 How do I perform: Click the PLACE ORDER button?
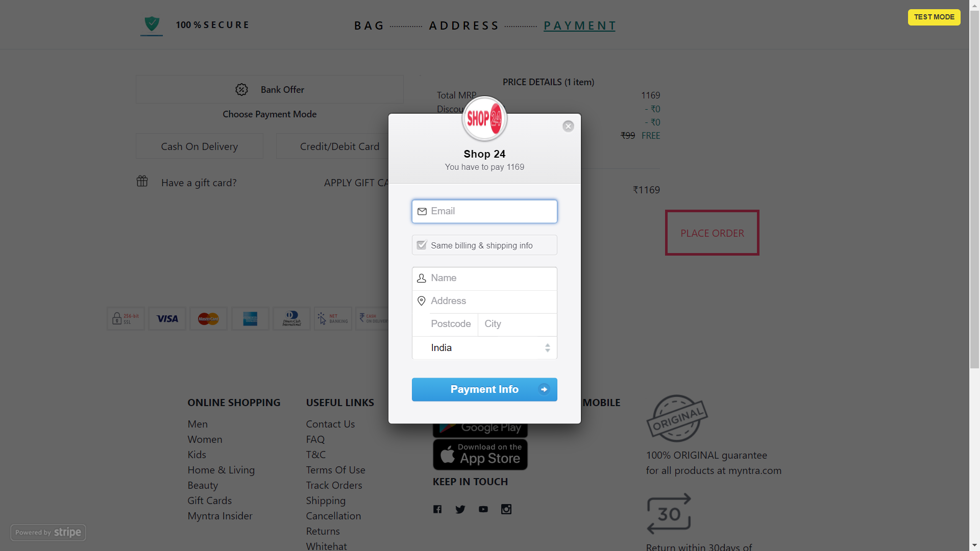[712, 233]
